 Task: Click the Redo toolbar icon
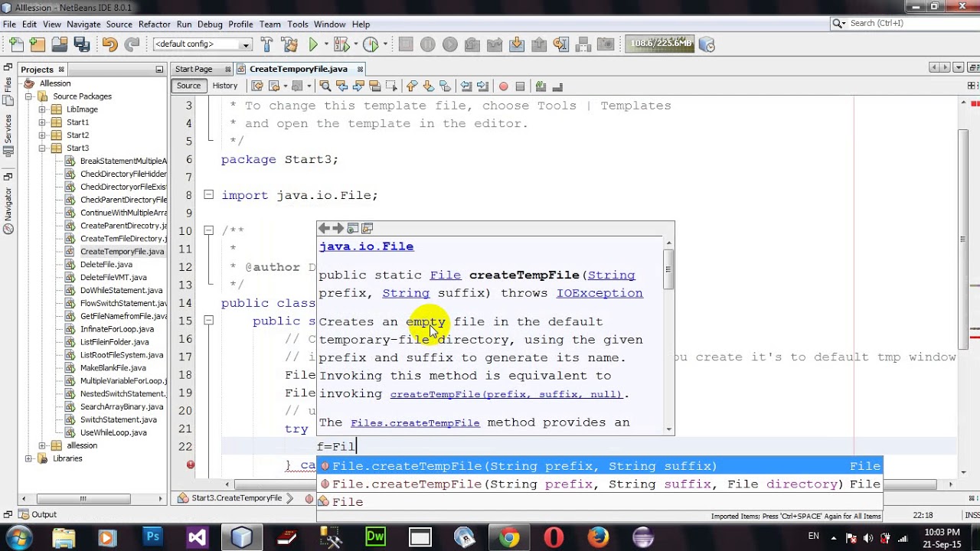pos(132,44)
